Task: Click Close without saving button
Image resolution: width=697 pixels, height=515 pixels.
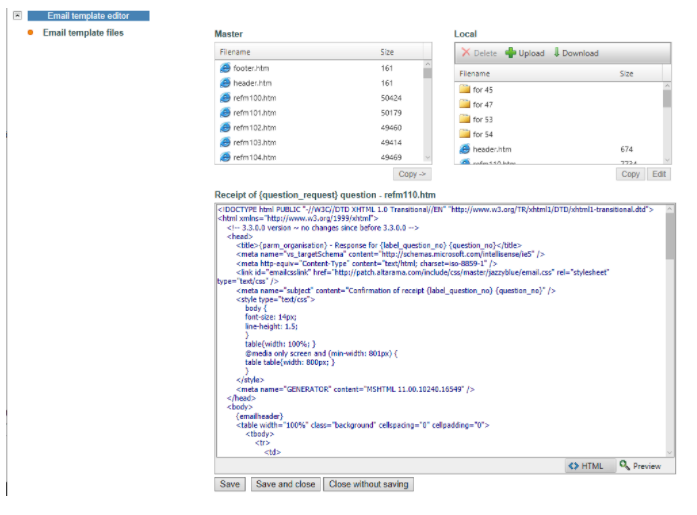Action: pyautogui.click(x=369, y=484)
